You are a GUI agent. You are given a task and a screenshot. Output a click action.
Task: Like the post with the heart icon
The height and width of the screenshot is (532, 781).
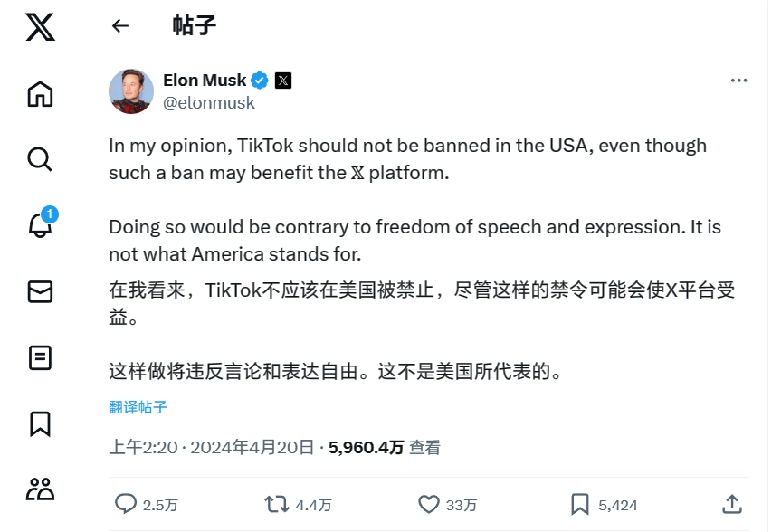[429, 504]
